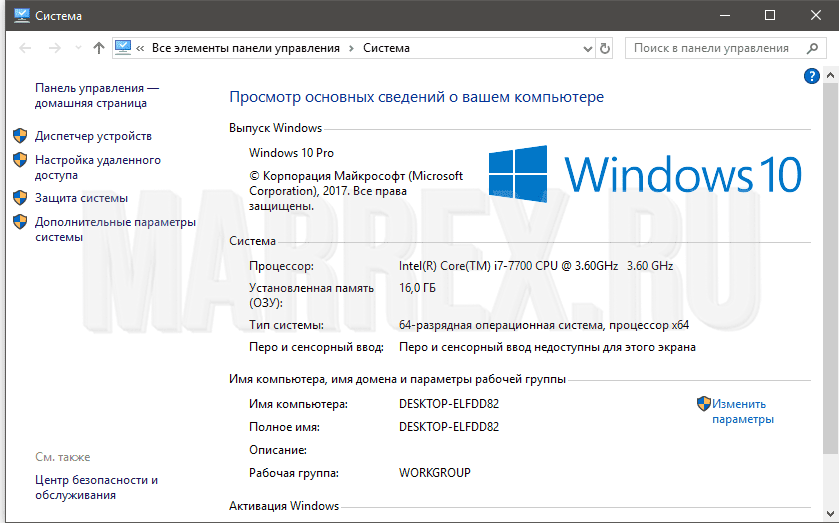Open Диспетчер устройств link
Viewport: 839px width, 523px height.
[x=93, y=136]
